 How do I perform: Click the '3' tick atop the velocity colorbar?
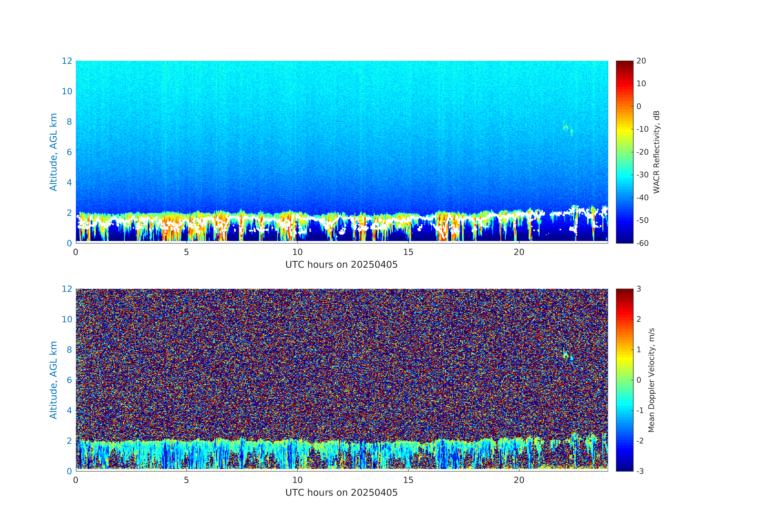(639, 289)
